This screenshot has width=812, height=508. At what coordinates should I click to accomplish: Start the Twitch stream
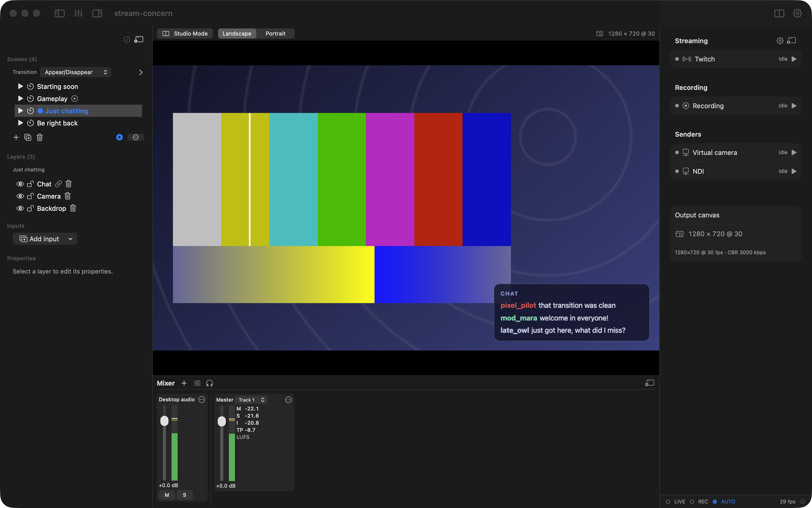[x=794, y=59]
